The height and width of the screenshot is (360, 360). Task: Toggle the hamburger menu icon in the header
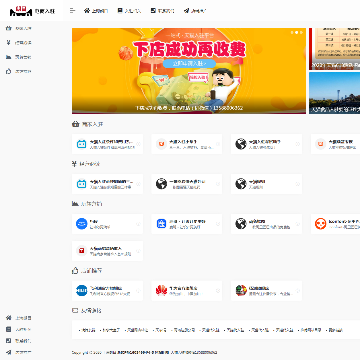pyautogui.click(x=72, y=10)
